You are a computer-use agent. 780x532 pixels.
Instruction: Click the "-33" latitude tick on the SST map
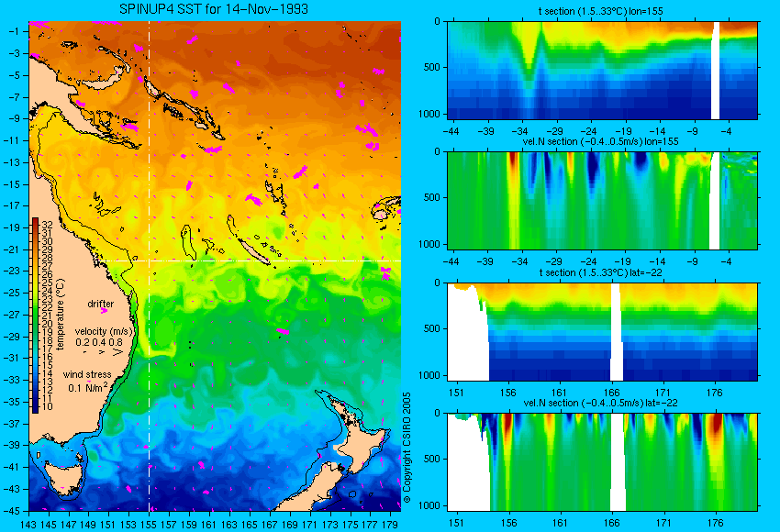[11, 381]
